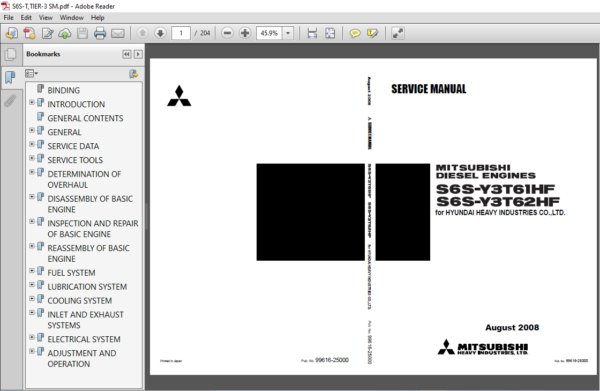Open GENERAL CONTENTS bookmark
This screenshot has width=600, height=391.
point(85,118)
